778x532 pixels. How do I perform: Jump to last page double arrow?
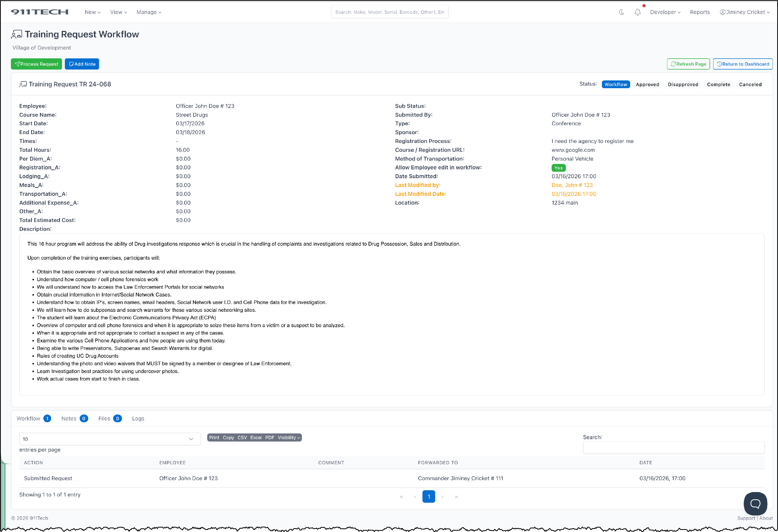point(456,497)
